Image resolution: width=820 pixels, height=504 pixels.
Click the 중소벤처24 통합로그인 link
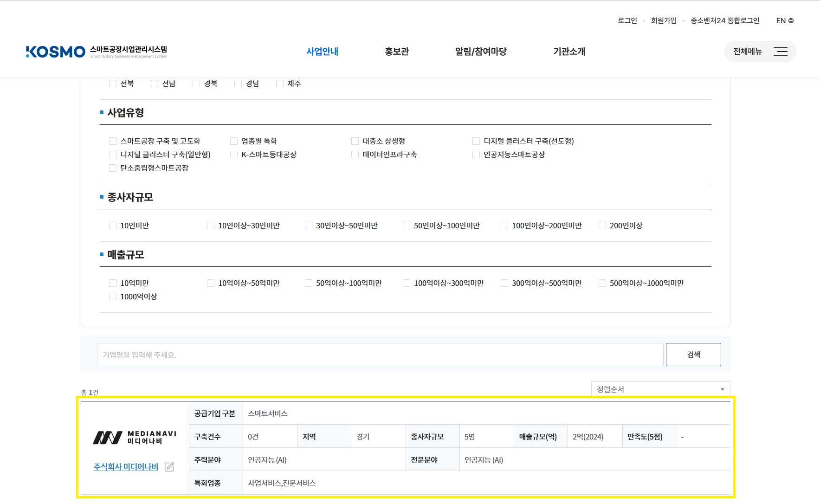tap(724, 21)
